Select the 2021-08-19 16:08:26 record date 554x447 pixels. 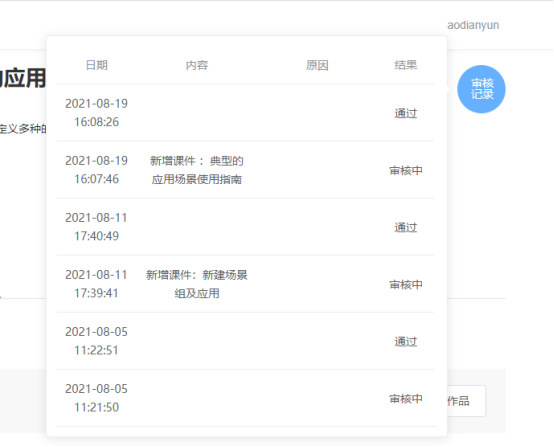96,113
